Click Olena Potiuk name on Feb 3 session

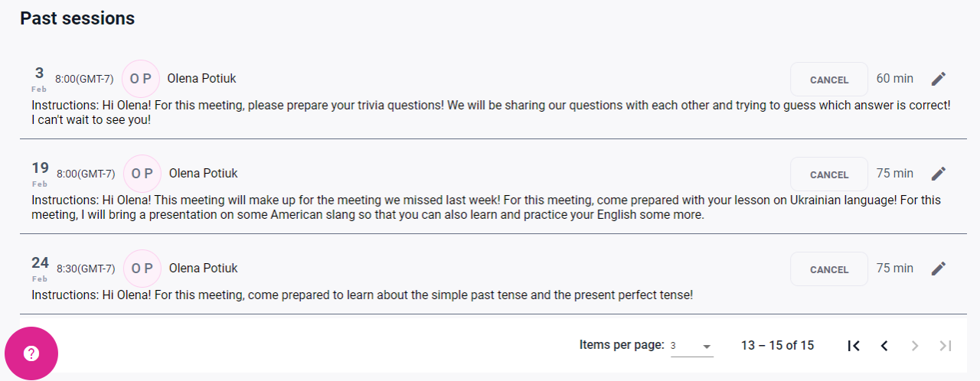[x=202, y=78]
